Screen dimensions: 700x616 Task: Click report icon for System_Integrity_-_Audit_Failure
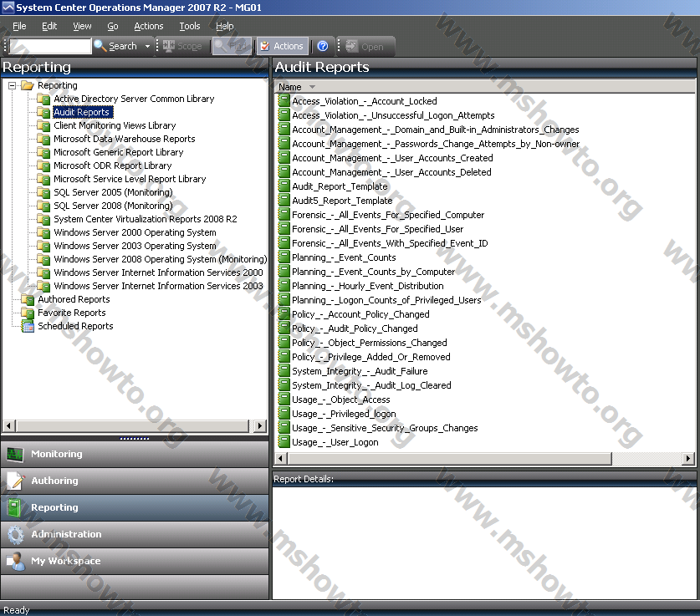point(284,371)
